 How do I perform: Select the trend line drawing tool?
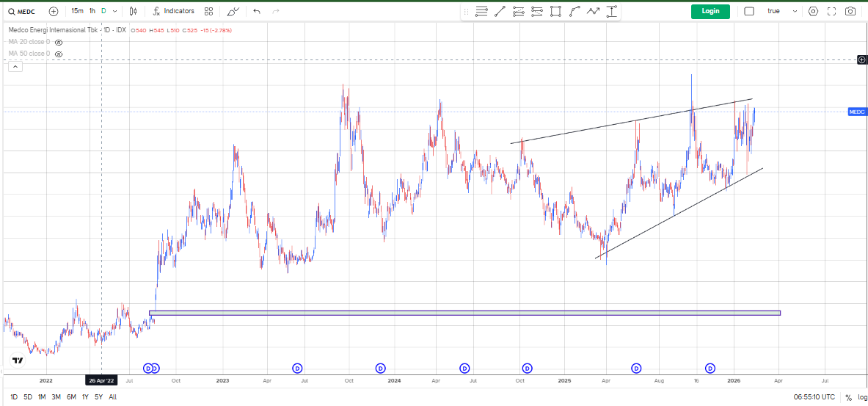(500, 11)
